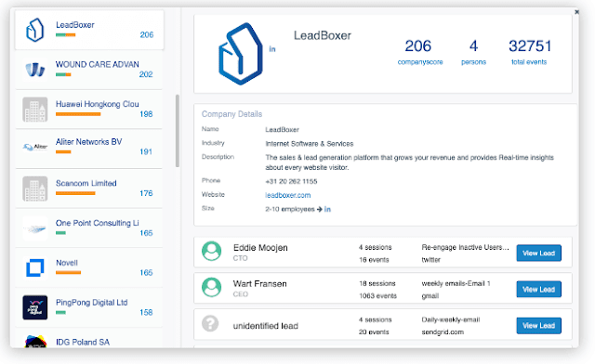The width and height of the screenshot is (595, 364).
Task: Click the Wart Fransen name
Action: tap(259, 284)
